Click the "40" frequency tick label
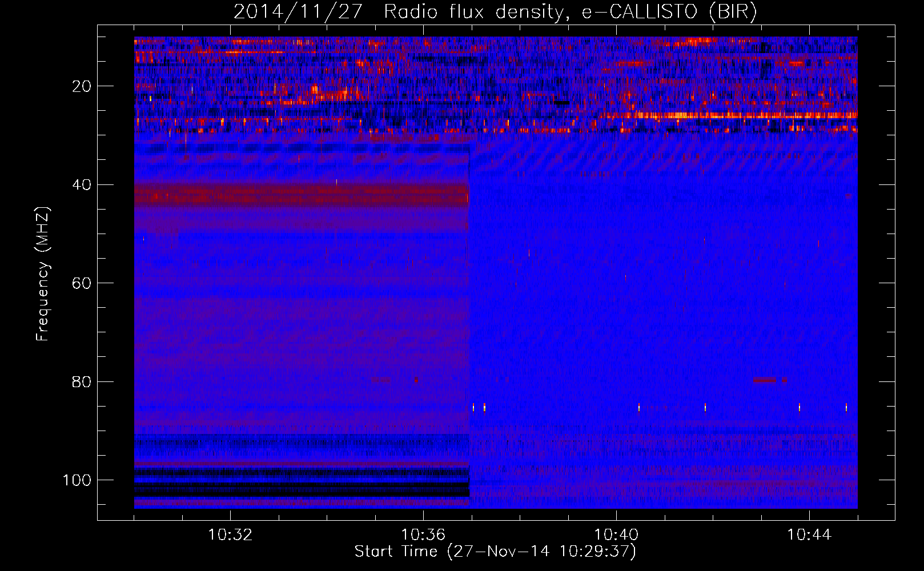The image size is (924, 571). (x=82, y=185)
